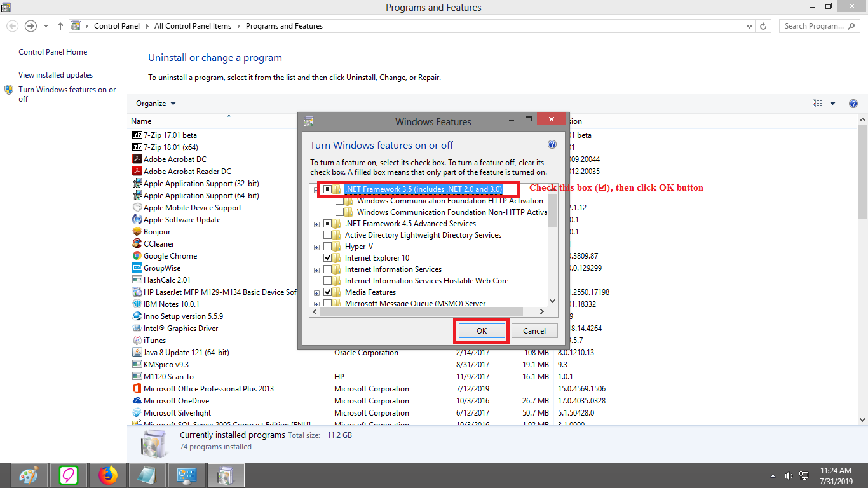Expand the Media Features node
Viewport: 868px width, 488px height.
click(x=316, y=292)
